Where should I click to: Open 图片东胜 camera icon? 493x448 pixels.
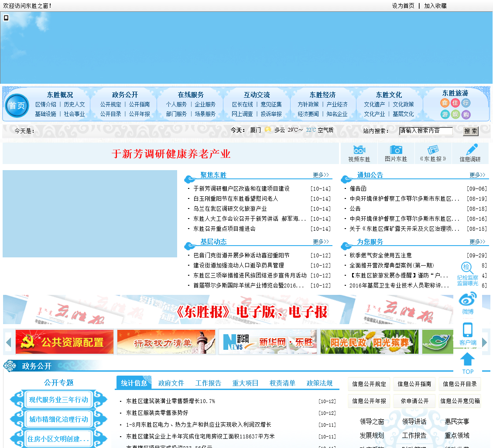[x=396, y=154]
